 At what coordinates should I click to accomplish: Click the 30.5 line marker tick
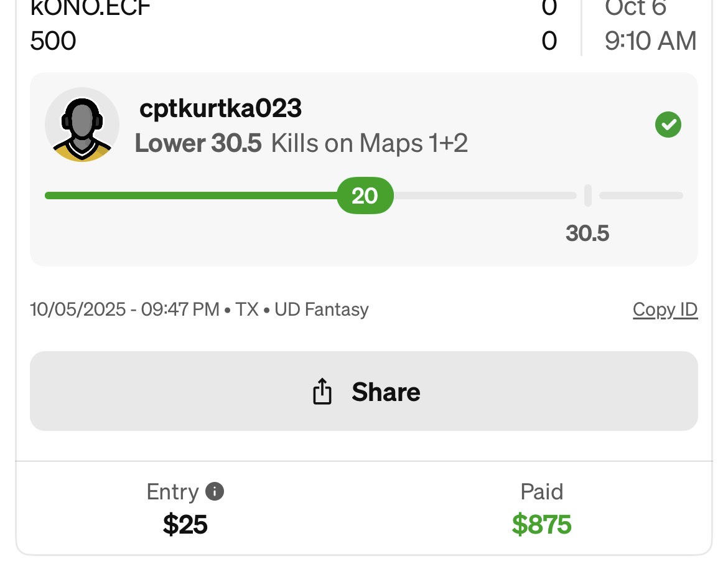(587, 196)
